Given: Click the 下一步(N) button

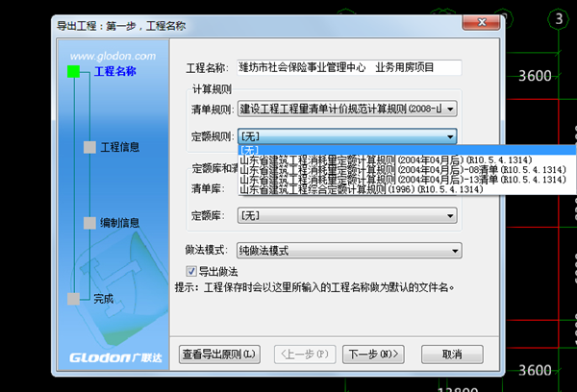Looking at the screenshot, I should click(x=373, y=355).
